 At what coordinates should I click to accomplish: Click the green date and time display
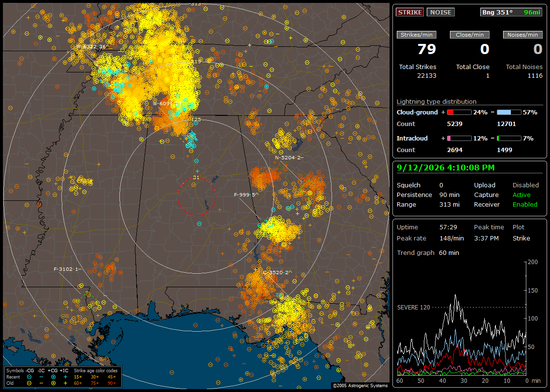point(446,168)
